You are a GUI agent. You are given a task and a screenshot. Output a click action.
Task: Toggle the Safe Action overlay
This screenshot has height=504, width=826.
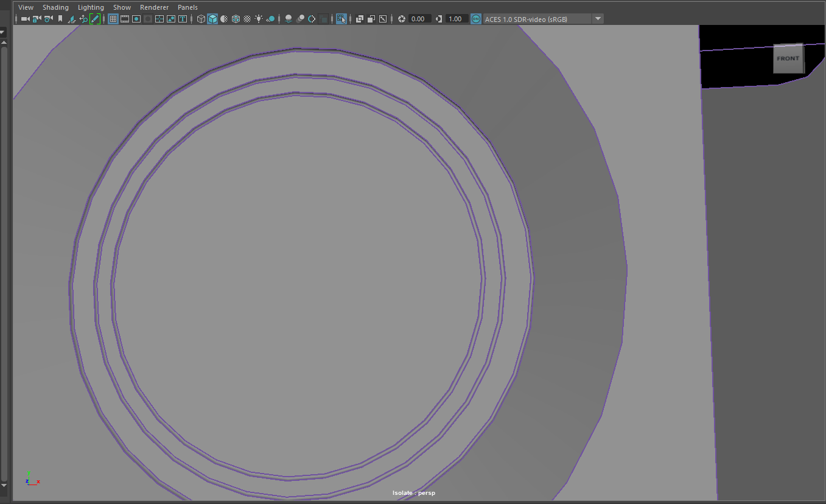171,19
